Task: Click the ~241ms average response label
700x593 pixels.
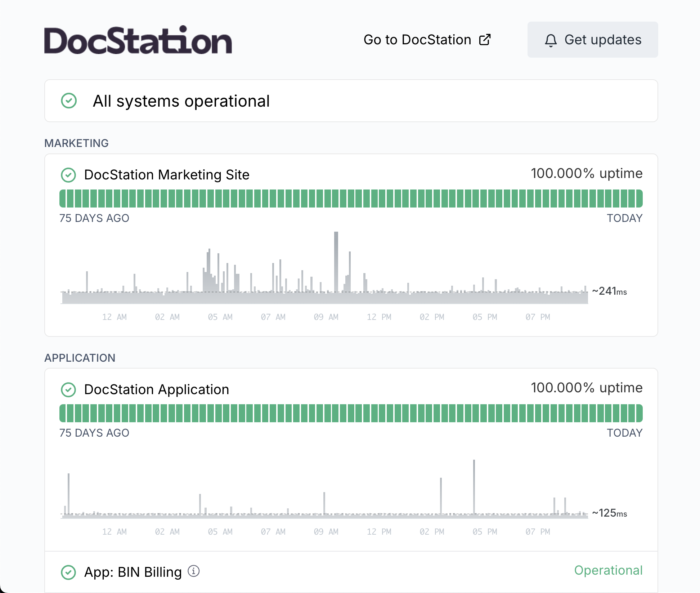Action: (609, 291)
